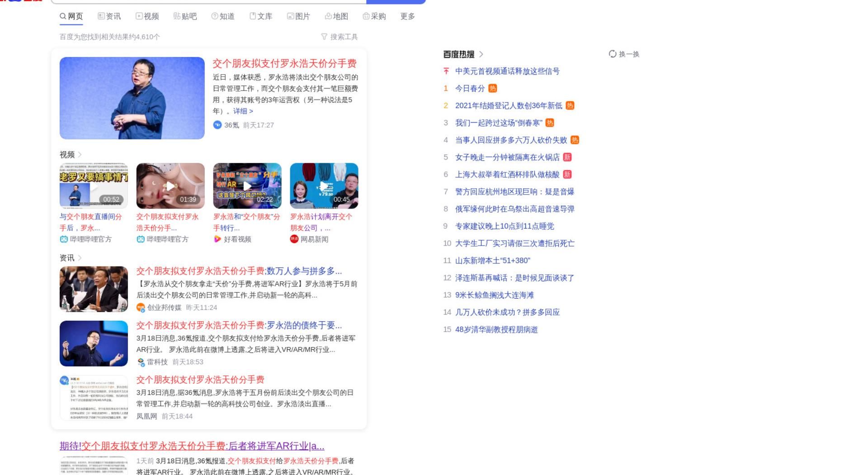Open the 地图 tab

(x=337, y=16)
